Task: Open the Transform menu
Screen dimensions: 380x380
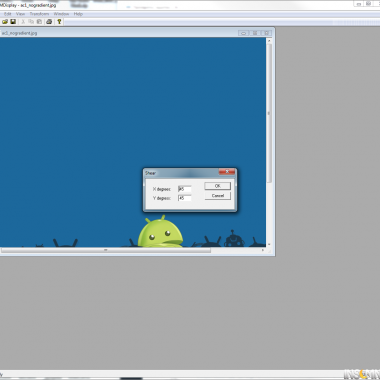Action: [x=39, y=14]
